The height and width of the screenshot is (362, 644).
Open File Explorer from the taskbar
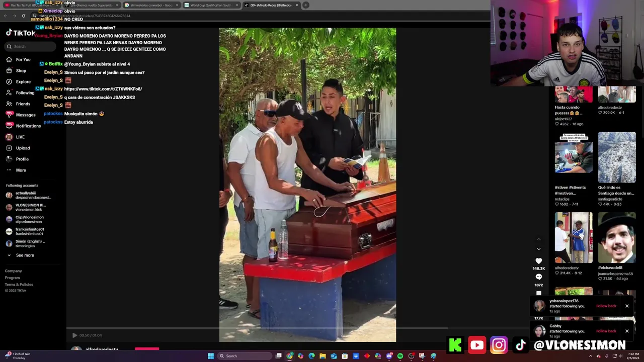(323, 356)
